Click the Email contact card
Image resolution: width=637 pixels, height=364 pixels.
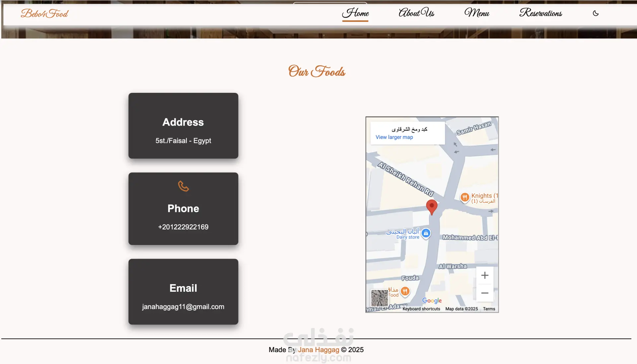pos(183,292)
